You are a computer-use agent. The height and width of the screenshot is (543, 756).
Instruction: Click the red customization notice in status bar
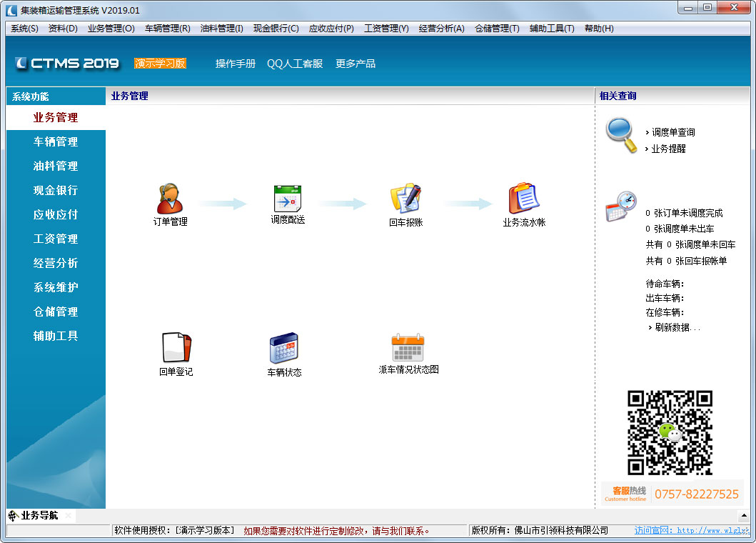coord(336,531)
